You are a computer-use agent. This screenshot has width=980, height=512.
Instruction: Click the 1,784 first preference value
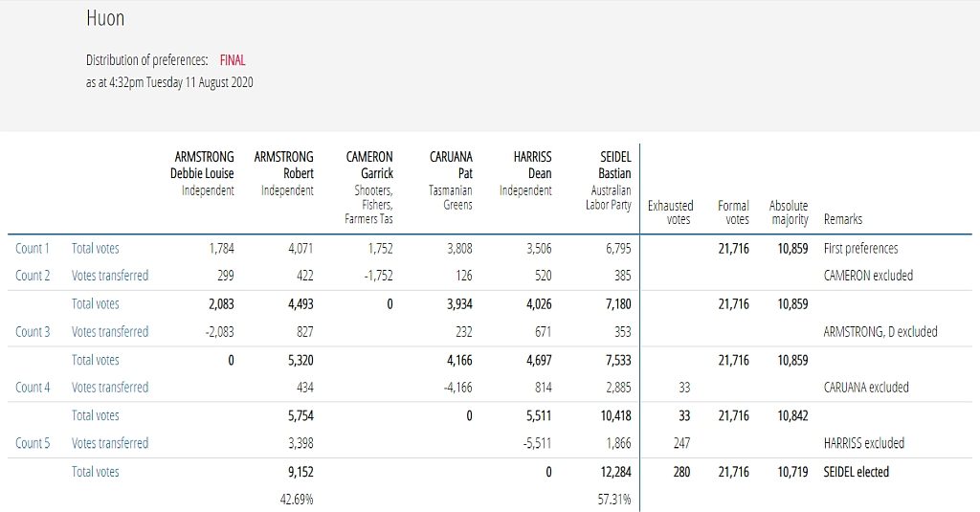pyautogui.click(x=221, y=248)
